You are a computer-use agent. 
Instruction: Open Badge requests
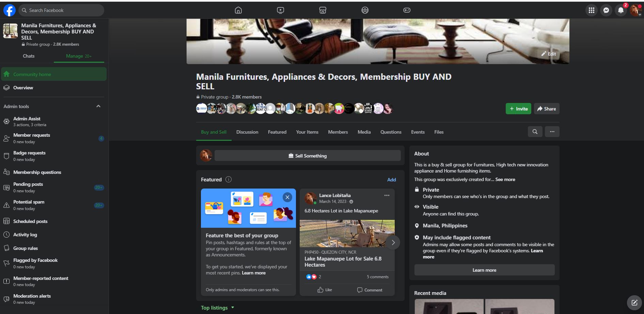click(x=54, y=156)
